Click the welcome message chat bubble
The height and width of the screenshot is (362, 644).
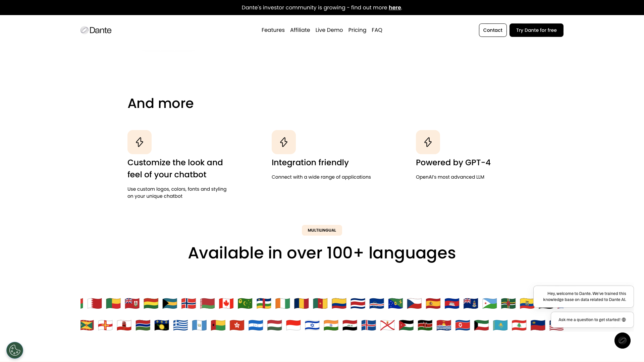[584, 297]
